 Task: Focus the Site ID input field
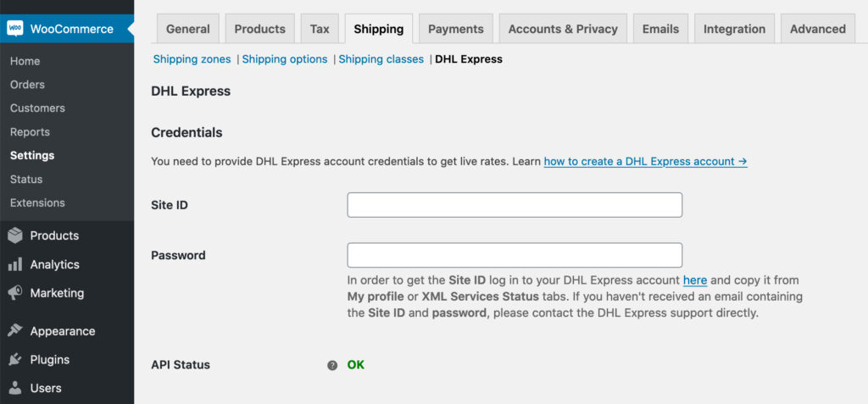tap(515, 205)
